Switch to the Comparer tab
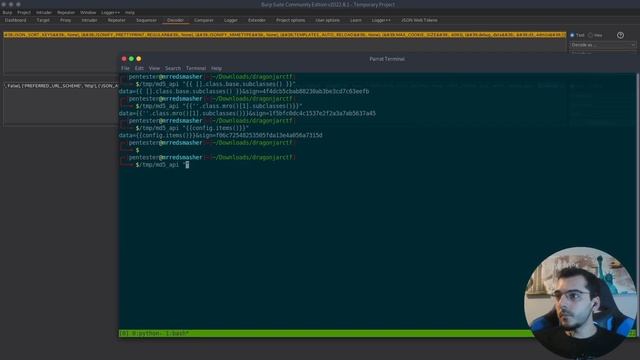Screen dimensions: 640x360 [204, 20]
